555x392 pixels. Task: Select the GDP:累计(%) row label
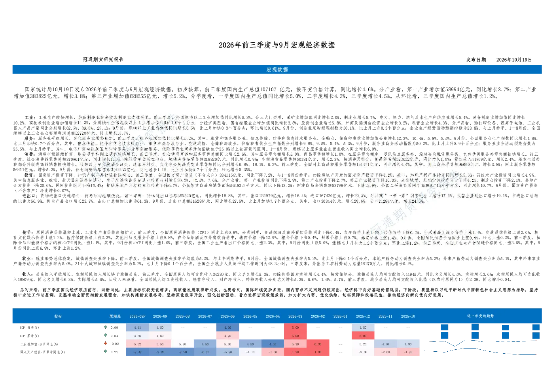[x=30, y=336]
